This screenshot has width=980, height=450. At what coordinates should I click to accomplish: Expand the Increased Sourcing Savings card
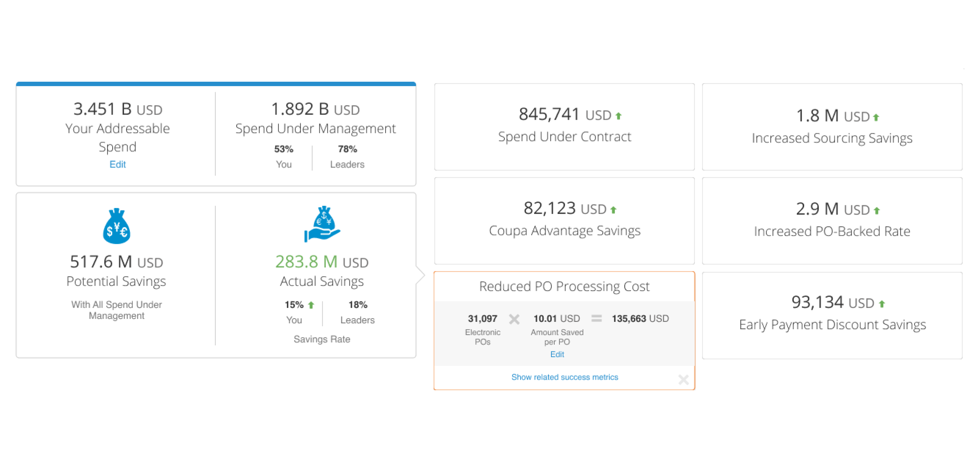pos(832,127)
